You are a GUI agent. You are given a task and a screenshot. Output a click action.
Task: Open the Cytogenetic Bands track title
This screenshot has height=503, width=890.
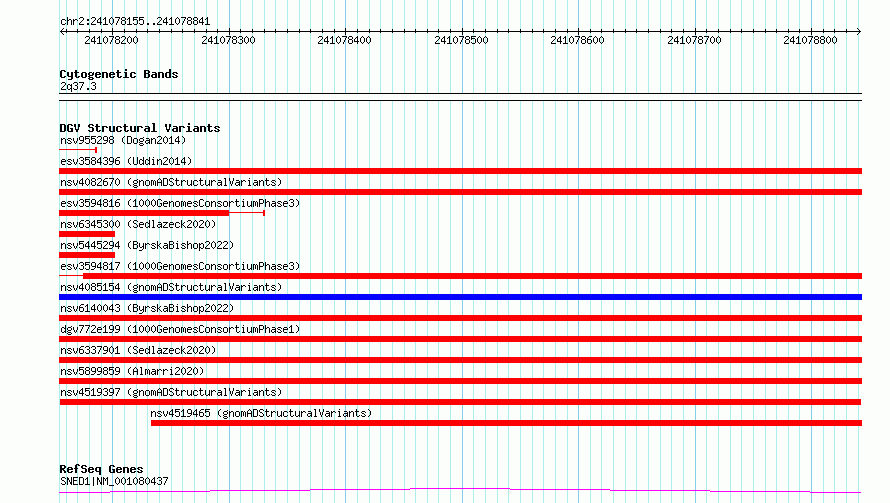click(x=119, y=74)
